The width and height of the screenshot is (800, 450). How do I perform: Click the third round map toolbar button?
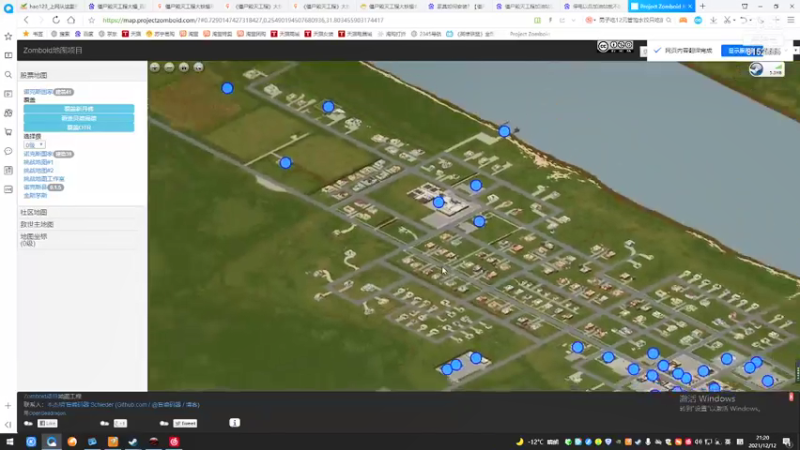pos(184,67)
